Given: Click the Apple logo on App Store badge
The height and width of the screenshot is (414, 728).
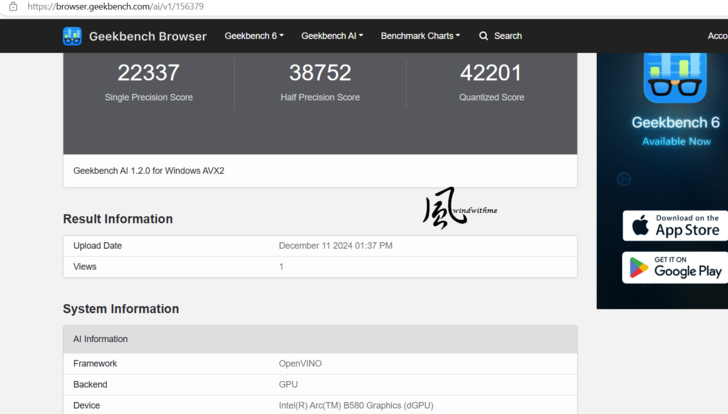Looking at the screenshot, I should tap(640, 226).
